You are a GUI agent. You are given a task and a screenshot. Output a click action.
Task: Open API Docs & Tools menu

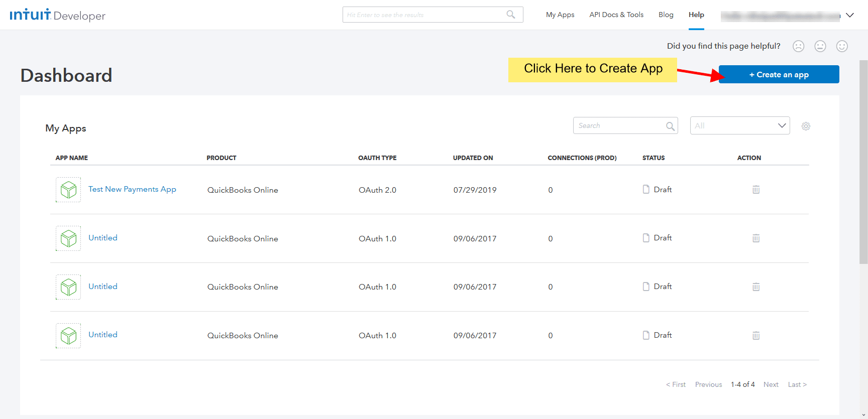[616, 15]
